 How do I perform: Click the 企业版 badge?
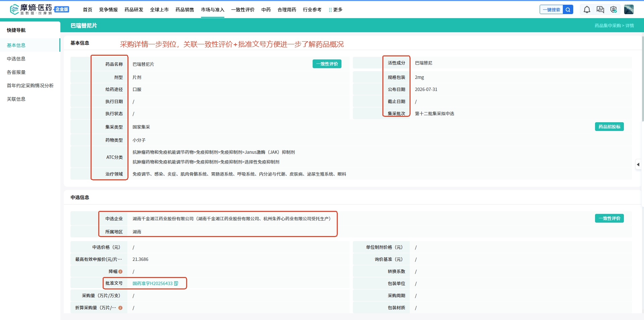click(62, 9)
